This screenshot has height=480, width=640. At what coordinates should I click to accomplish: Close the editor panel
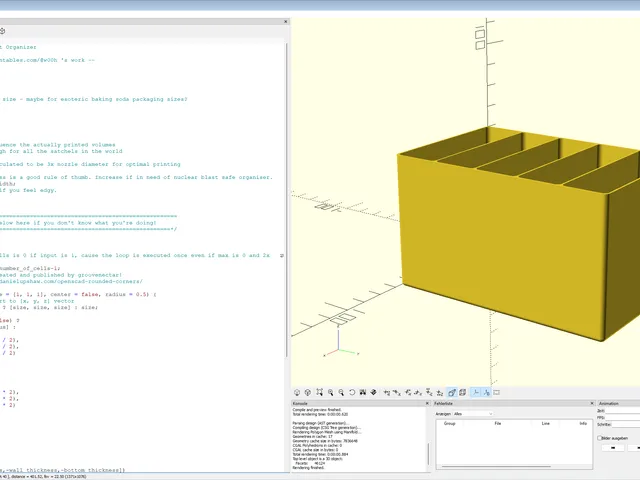tap(286, 22)
